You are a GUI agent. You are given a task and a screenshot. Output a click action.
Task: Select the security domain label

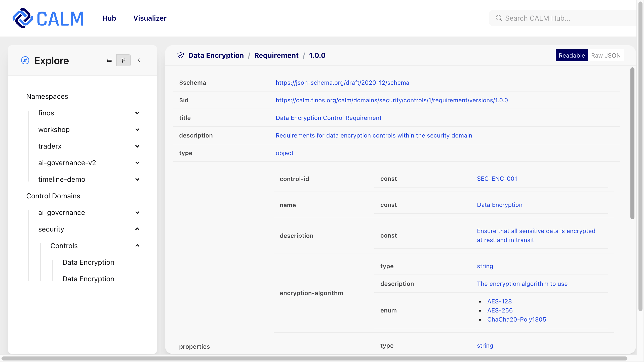click(x=51, y=229)
